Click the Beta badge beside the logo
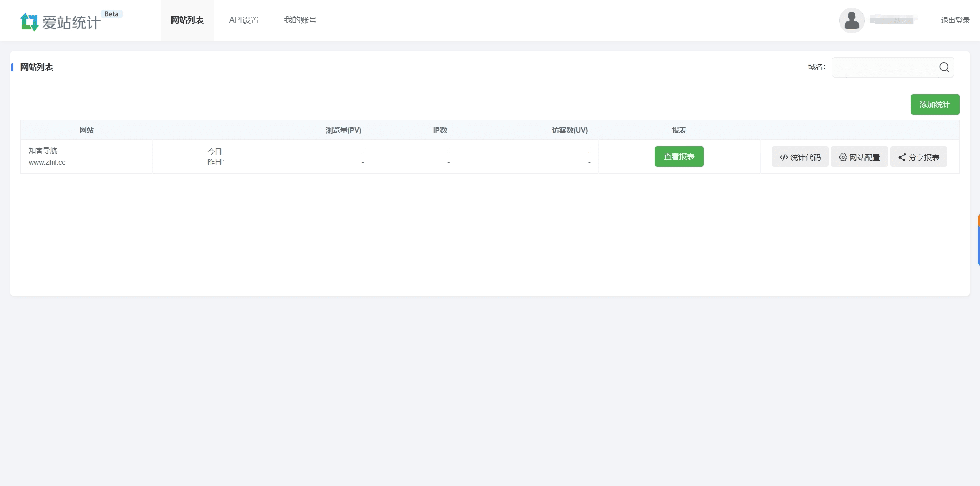This screenshot has height=486, width=980. (111, 14)
